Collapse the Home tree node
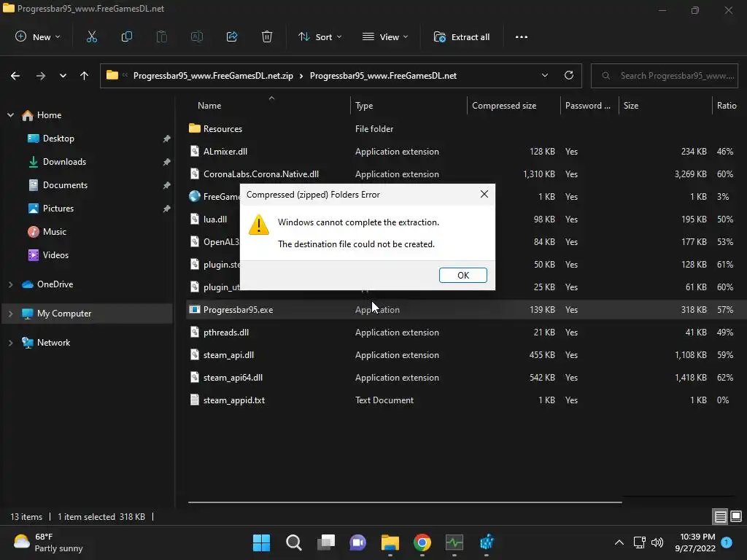The image size is (747, 560). 10,115
